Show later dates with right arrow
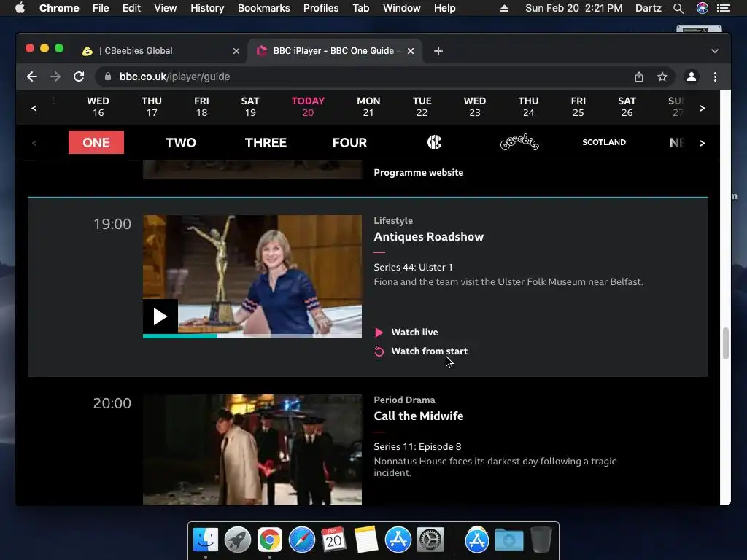747x560 pixels. (x=703, y=108)
